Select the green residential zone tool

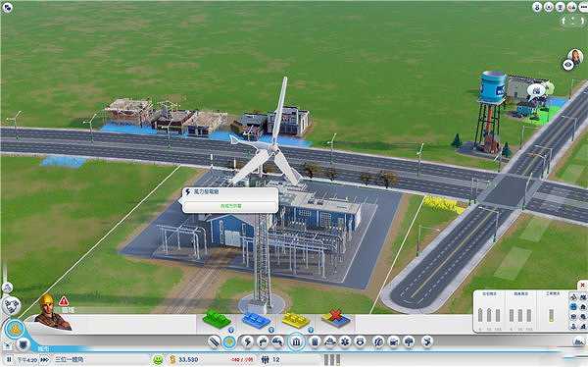tap(217, 319)
